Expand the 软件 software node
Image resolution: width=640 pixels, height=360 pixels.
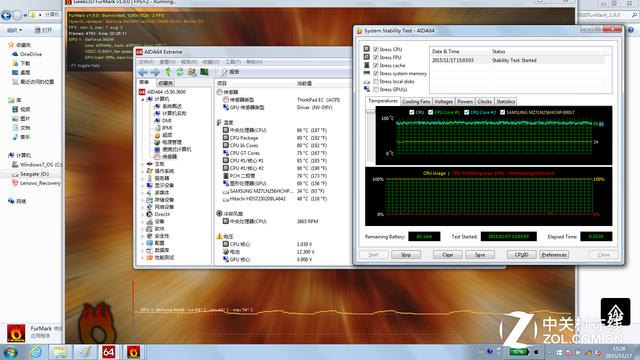(x=143, y=229)
